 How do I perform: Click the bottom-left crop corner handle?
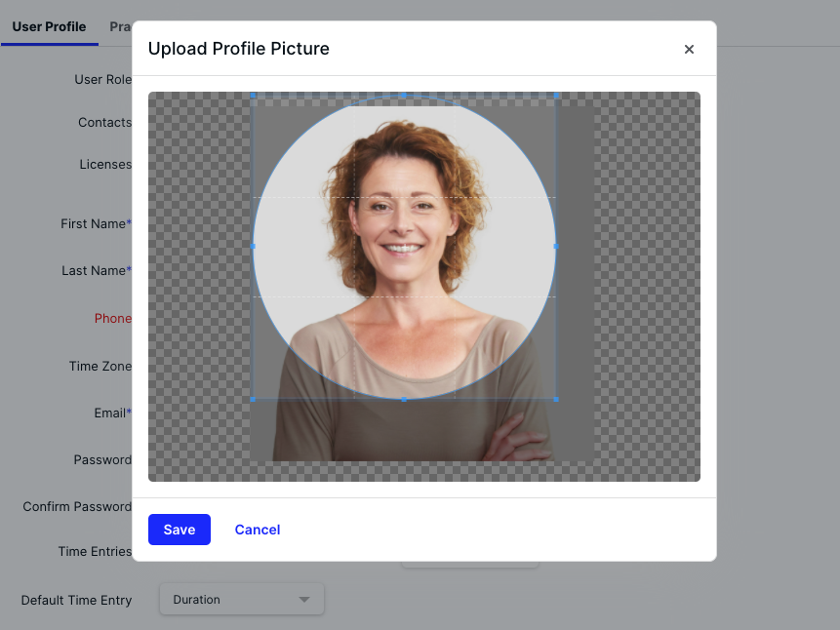pyautogui.click(x=254, y=399)
